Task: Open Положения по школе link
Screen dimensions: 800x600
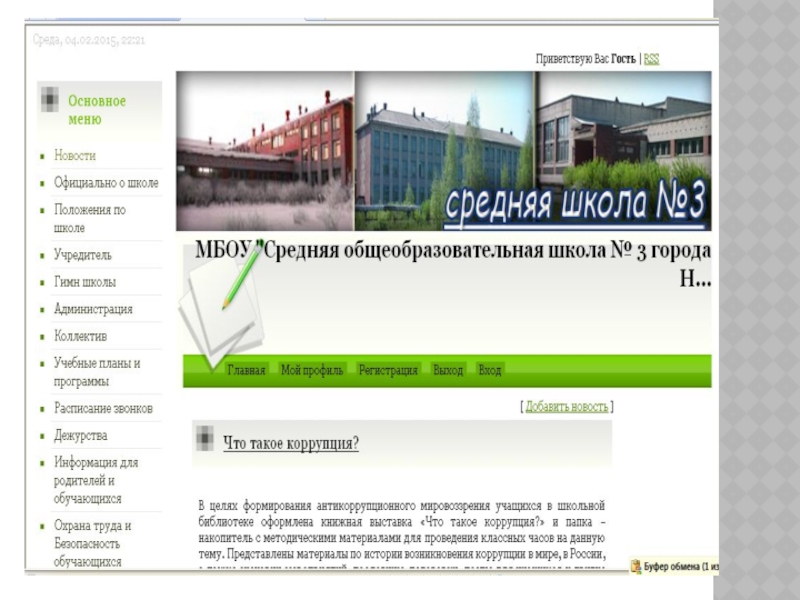Action: point(90,219)
